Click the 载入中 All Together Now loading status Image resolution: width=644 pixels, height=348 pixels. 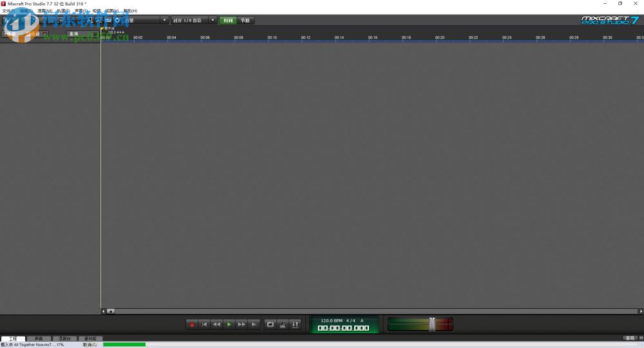coord(32,345)
